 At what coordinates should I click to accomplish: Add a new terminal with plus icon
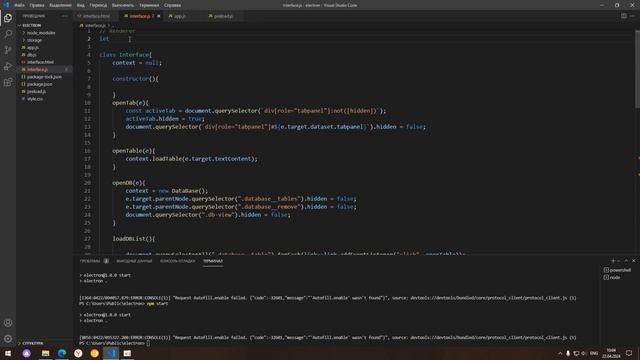coord(613,260)
